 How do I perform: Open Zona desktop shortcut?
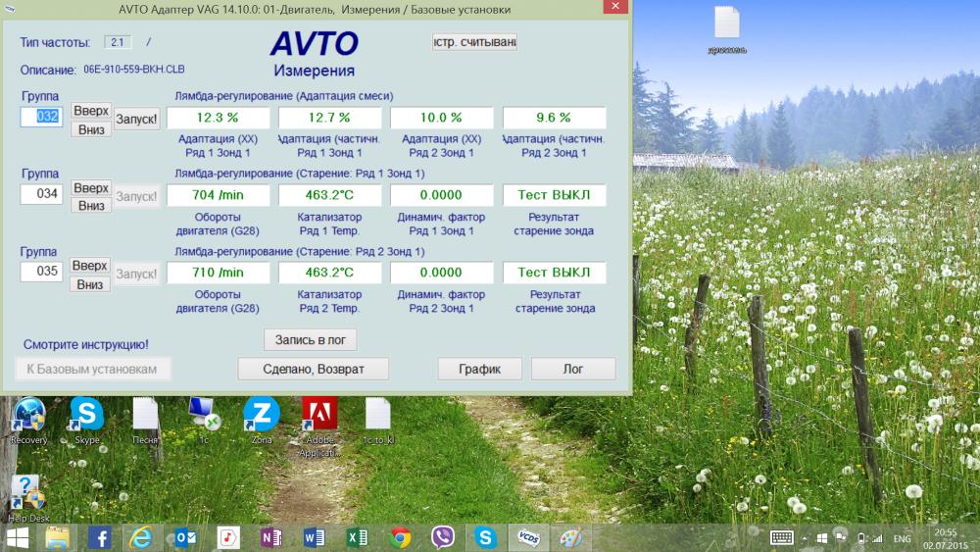(x=262, y=420)
